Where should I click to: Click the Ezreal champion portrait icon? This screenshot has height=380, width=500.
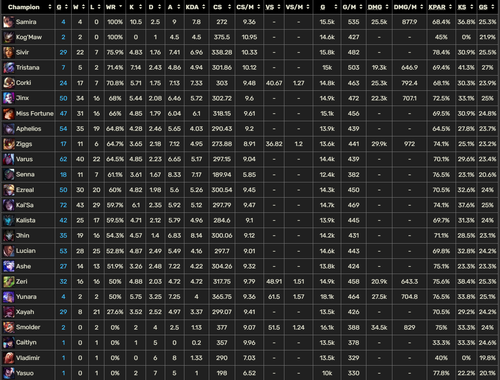click(8, 190)
